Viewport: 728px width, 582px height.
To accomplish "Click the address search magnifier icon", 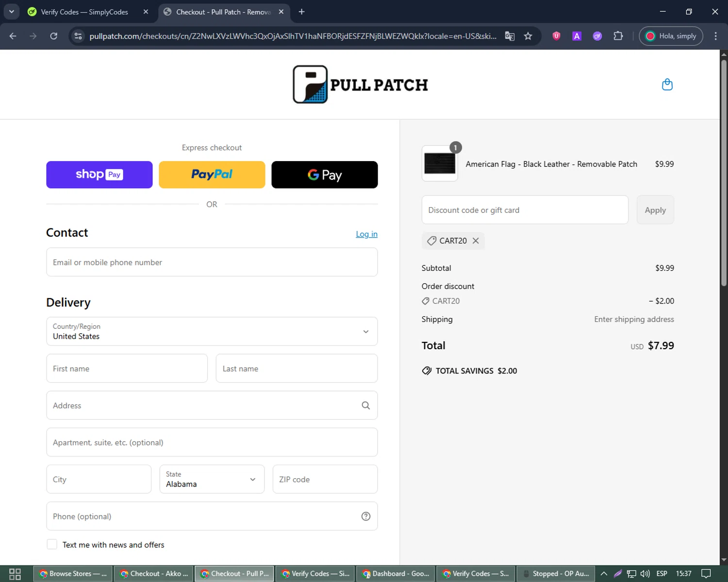I will coord(366,405).
